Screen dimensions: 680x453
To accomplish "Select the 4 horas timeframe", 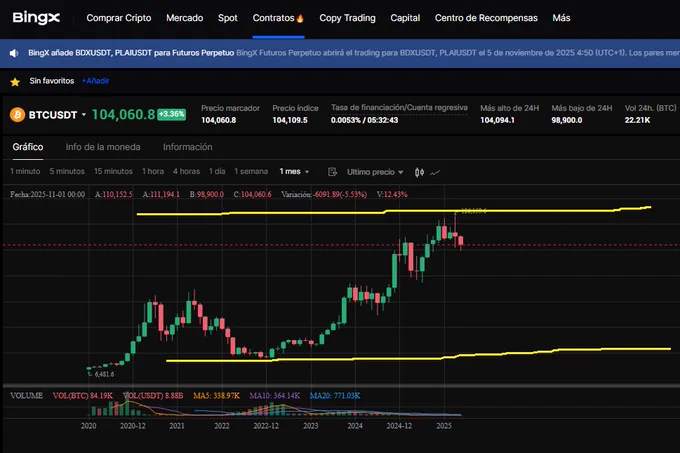I will [186, 172].
